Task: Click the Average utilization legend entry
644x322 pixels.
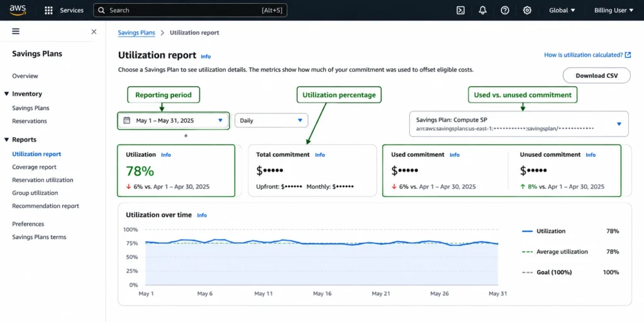Action: point(562,252)
